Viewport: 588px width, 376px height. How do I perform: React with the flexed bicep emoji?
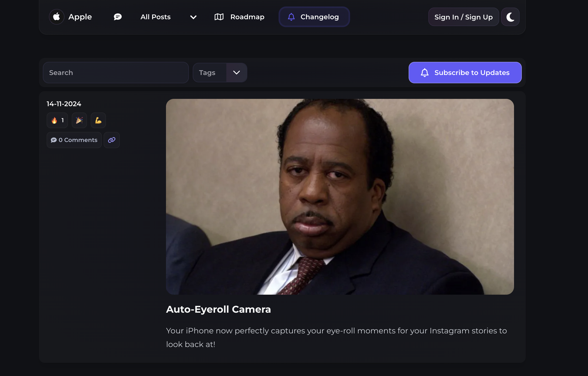(98, 120)
